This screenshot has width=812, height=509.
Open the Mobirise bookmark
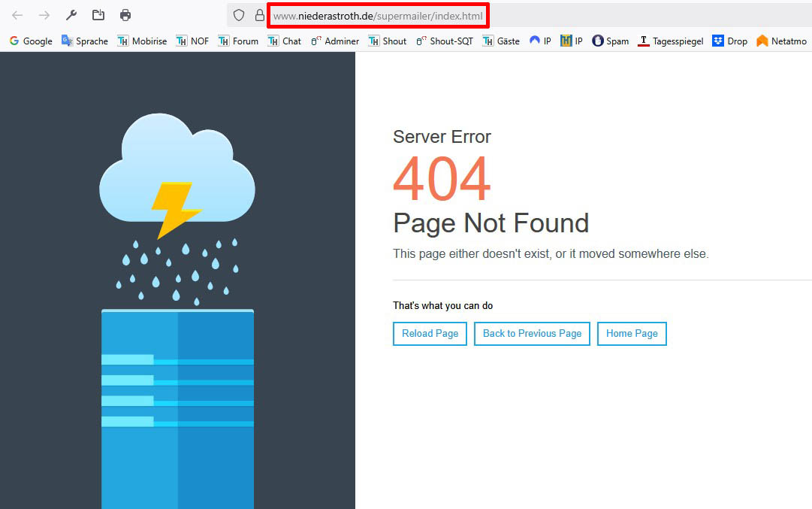pyautogui.click(x=142, y=41)
